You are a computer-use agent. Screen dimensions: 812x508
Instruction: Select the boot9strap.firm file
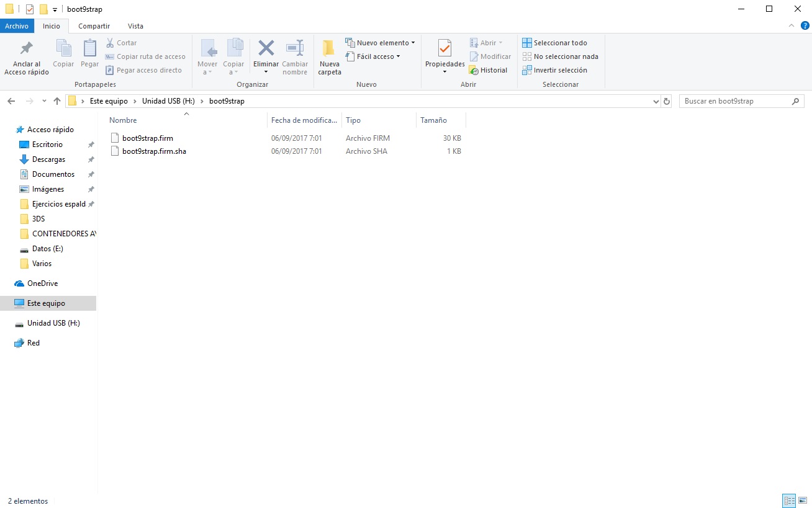click(148, 138)
